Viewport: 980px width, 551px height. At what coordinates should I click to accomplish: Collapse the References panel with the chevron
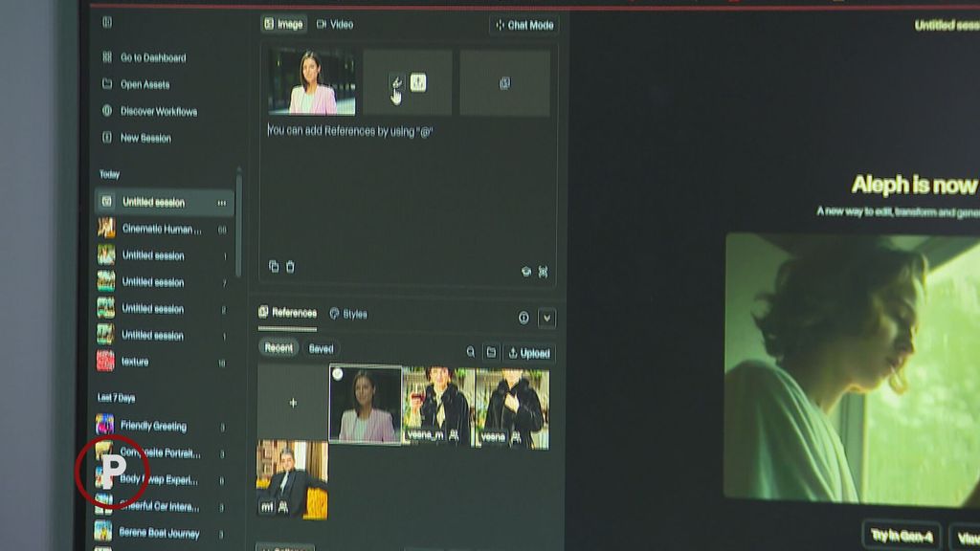[547, 318]
